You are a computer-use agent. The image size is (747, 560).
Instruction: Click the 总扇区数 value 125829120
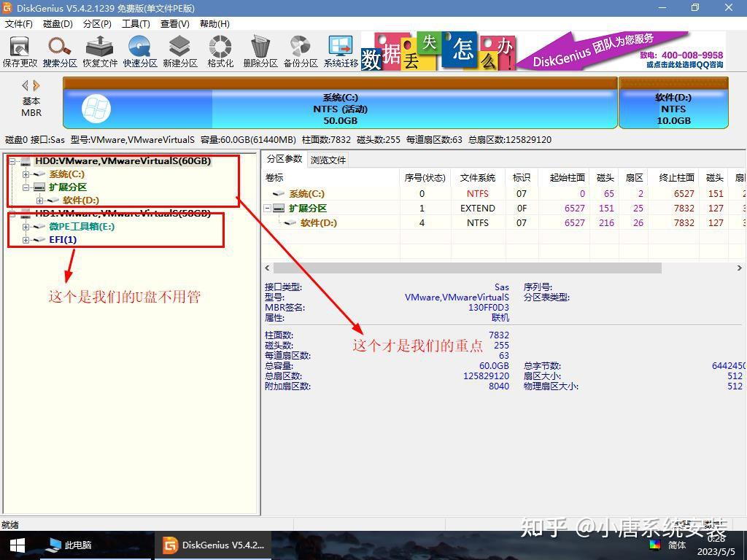pos(486,376)
